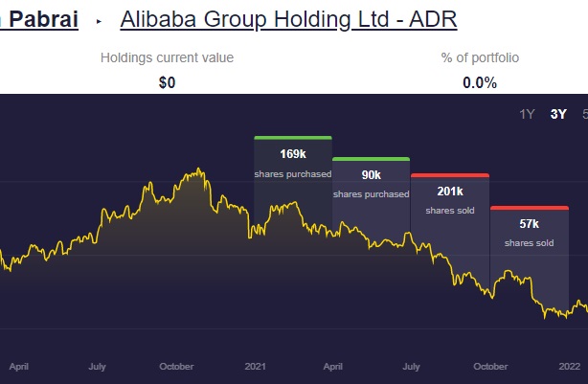Viewport: 588px width, 384px height.
Task: Click the 2022 label on the time axis
Action: coord(570,366)
